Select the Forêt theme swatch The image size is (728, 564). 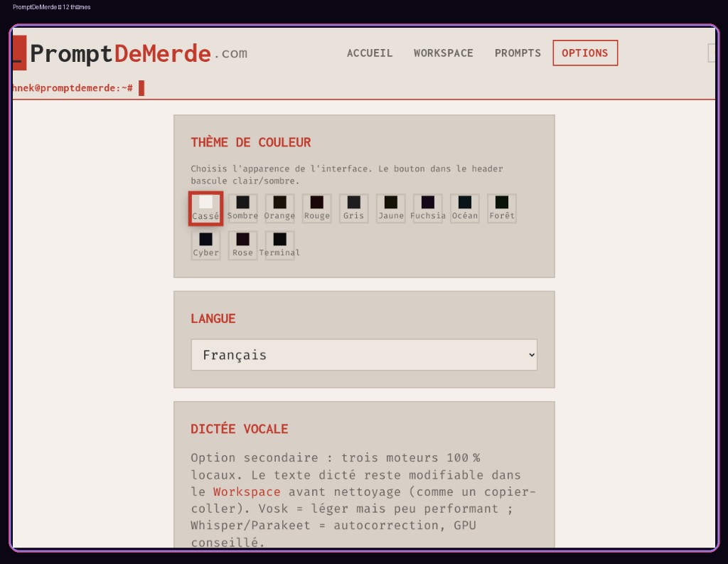coord(502,208)
